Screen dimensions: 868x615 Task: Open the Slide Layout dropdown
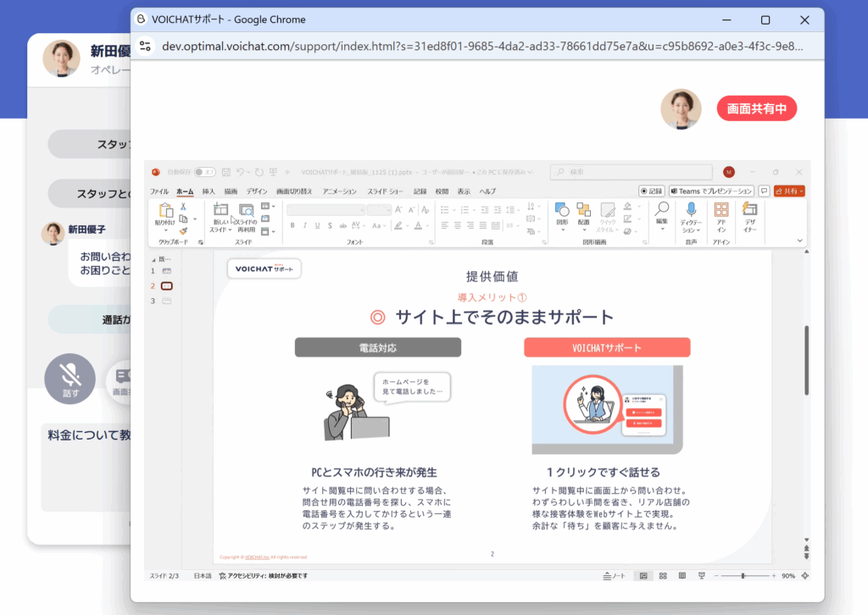(268, 207)
